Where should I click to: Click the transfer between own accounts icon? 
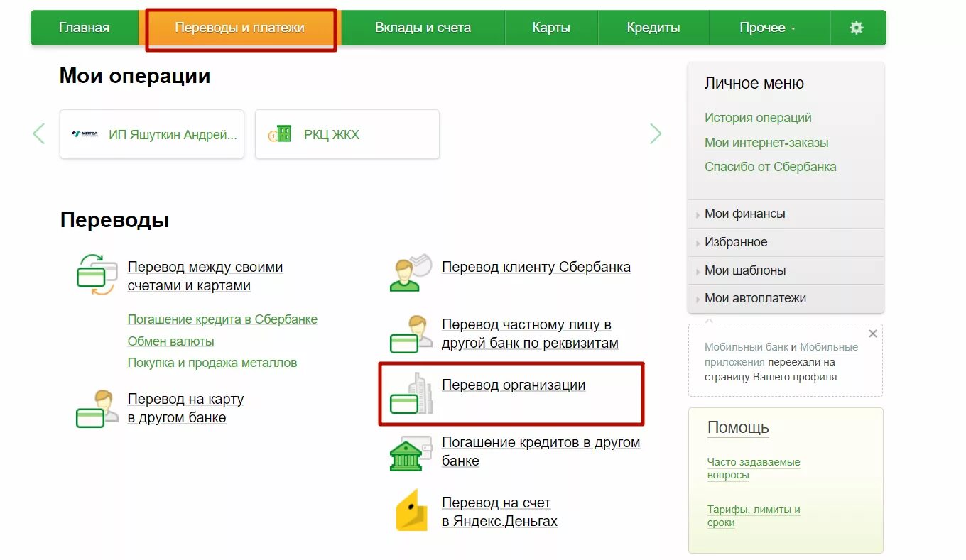pos(97,275)
